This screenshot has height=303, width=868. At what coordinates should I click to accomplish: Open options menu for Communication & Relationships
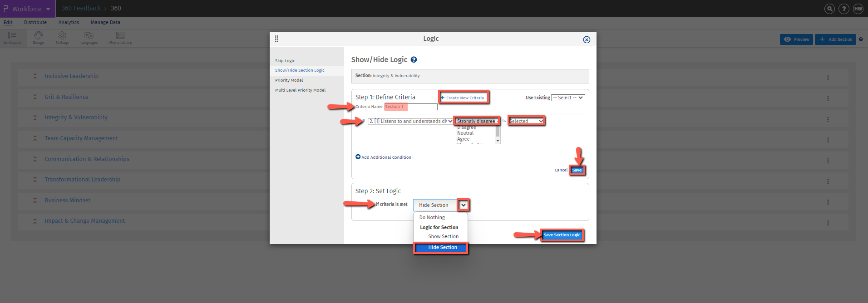coord(828,161)
